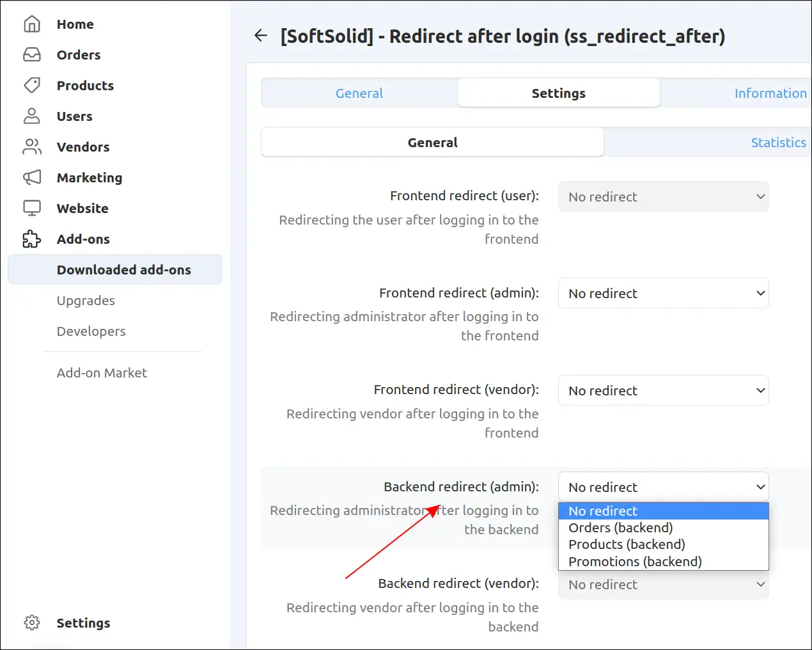Click the Vendors people icon

point(32,147)
